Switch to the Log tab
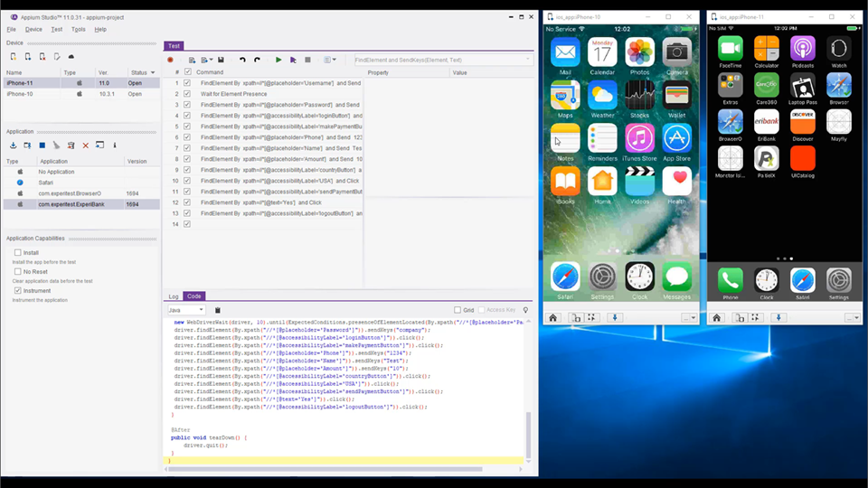 [x=174, y=296]
